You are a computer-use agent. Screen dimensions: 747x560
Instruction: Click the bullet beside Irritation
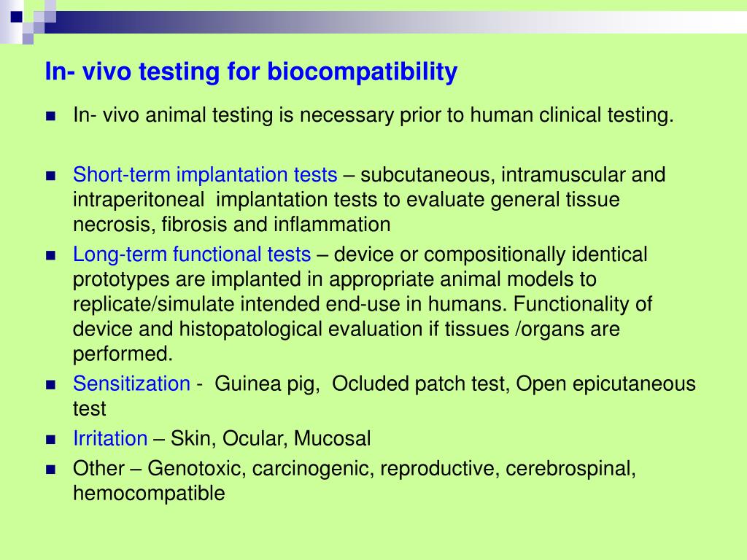[x=51, y=440]
